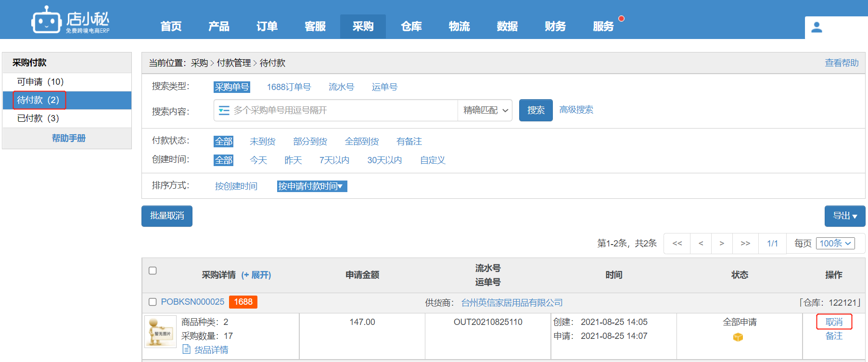Choose search type 1688订单号
The height and width of the screenshot is (362, 868).
tap(289, 87)
